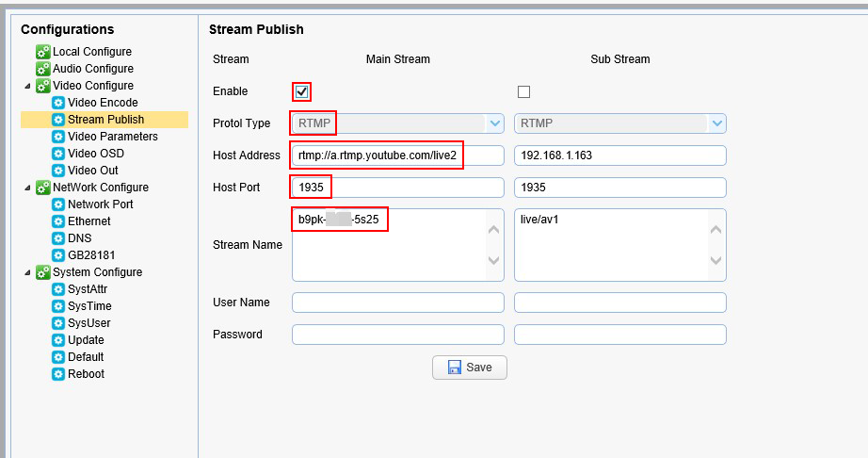Open the GB28181 settings page

pyautogui.click(x=91, y=255)
